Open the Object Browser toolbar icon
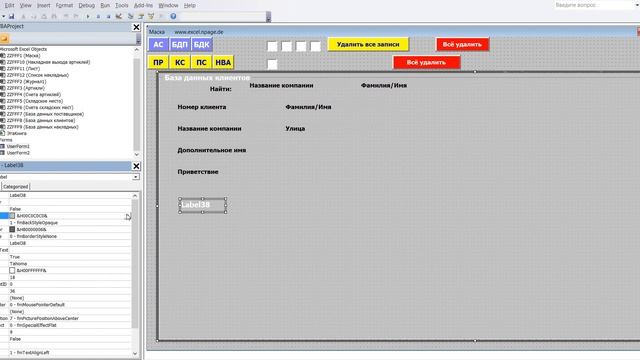Viewport: 640px width, 360px height. 151,16
